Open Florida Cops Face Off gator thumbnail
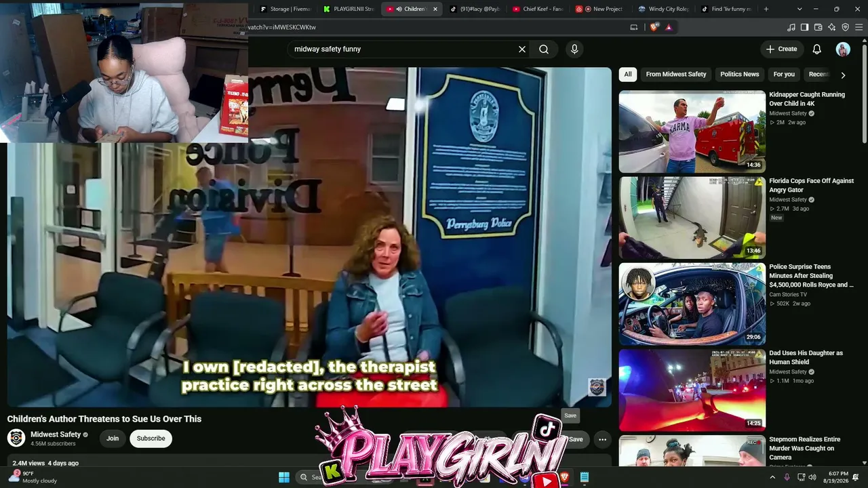The image size is (868, 488). (692, 218)
